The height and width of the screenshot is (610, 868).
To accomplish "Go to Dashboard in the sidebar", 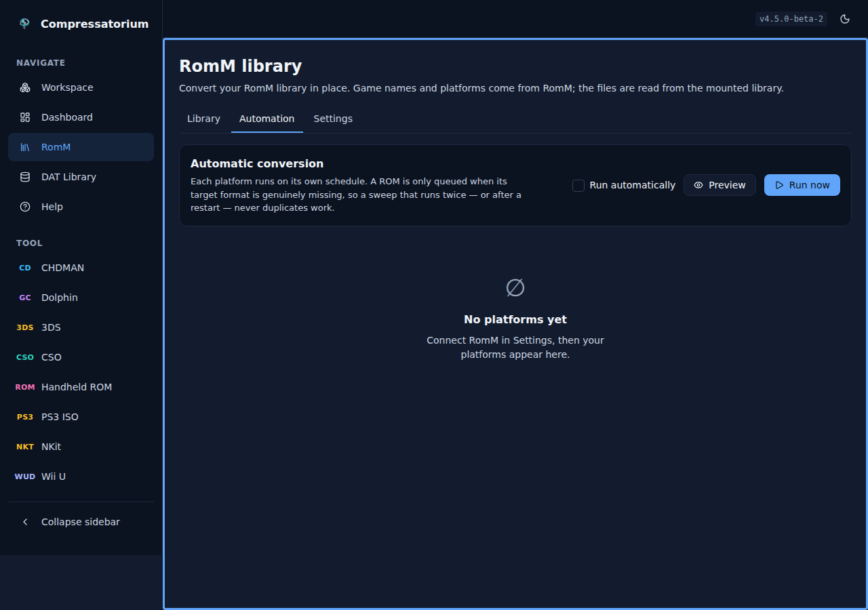I will pyautogui.click(x=67, y=117).
